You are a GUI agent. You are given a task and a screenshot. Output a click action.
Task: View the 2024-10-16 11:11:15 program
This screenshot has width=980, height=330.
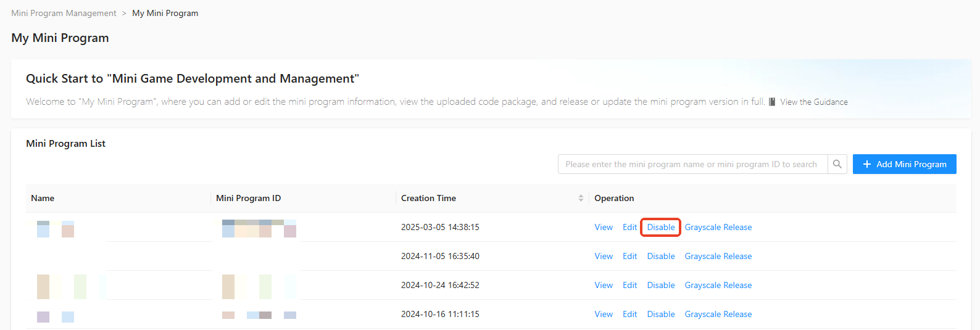[604, 314]
